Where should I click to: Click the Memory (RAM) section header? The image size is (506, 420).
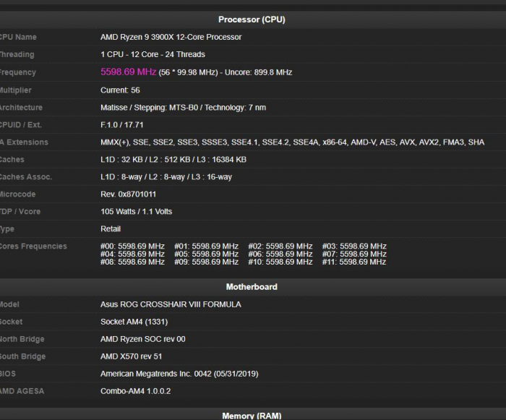[252, 415]
